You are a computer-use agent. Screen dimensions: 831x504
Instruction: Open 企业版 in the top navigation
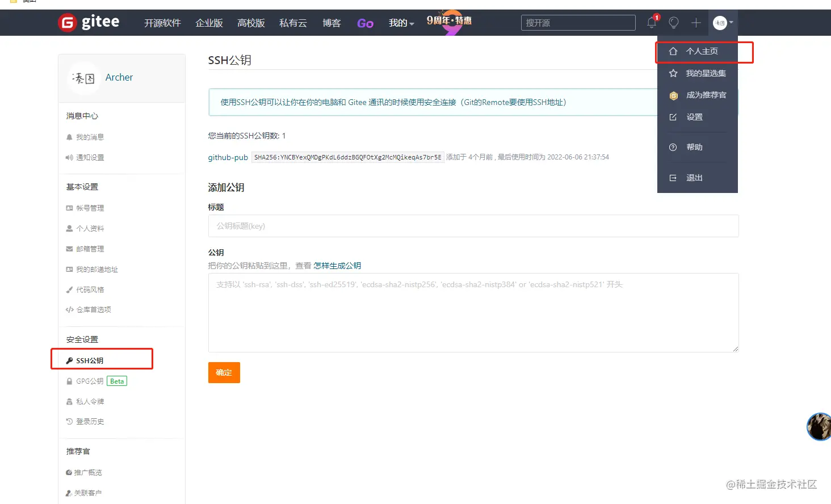coord(209,23)
